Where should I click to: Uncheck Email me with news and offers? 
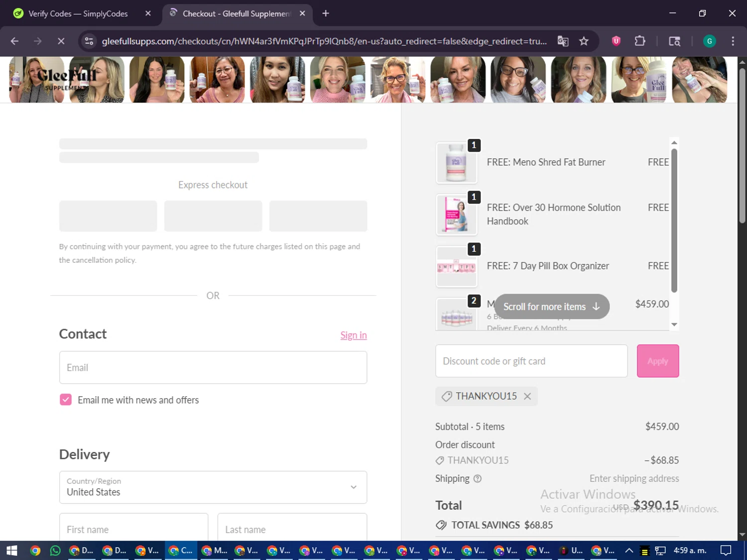(66, 400)
